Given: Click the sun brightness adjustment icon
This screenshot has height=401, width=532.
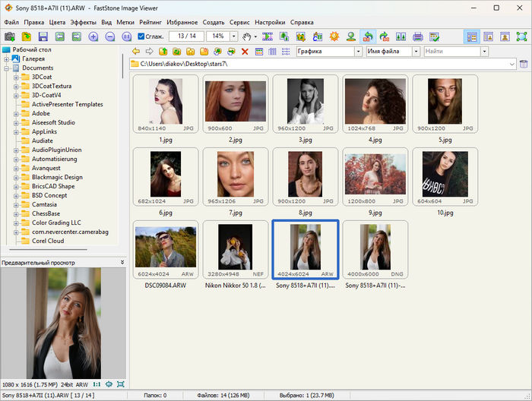Looking at the screenshot, I should 333,36.
